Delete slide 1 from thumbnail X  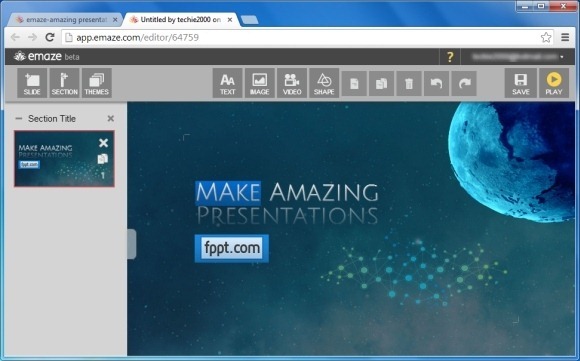(103, 143)
